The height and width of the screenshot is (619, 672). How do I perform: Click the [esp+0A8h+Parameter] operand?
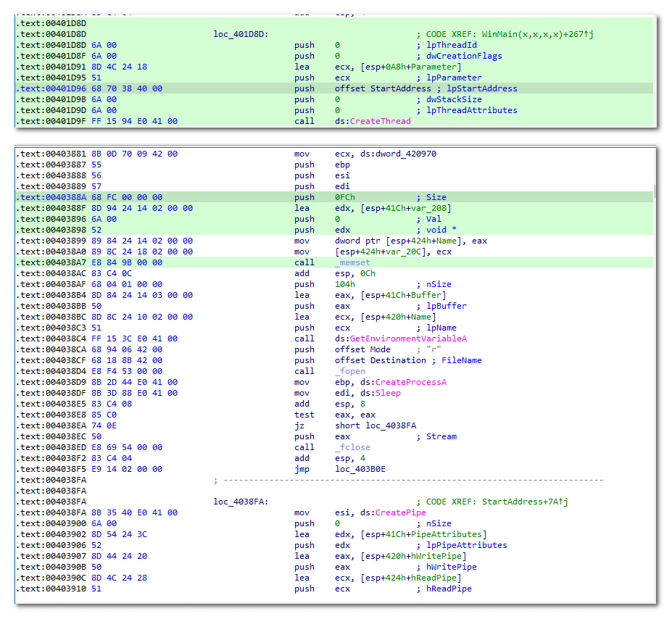pos(411,67)
